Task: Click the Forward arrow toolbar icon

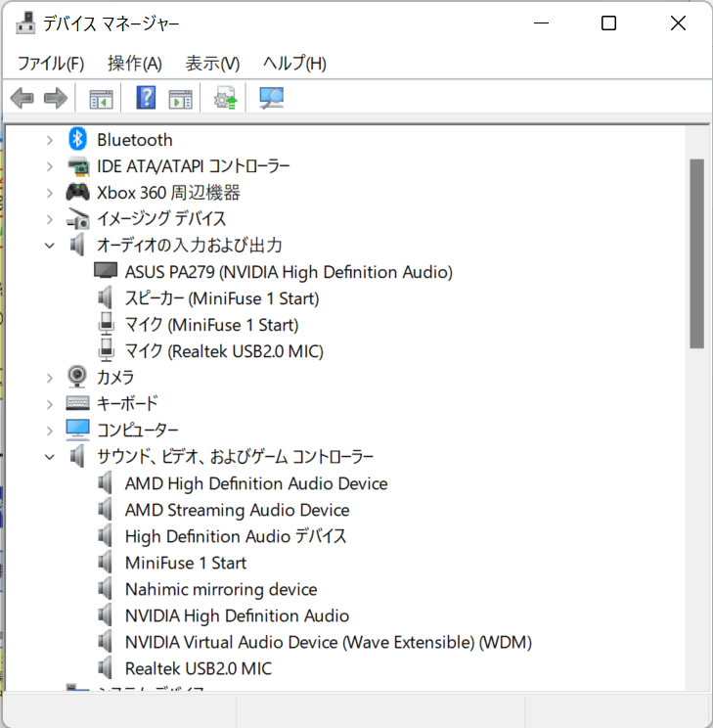Action: tap(55, 99)
